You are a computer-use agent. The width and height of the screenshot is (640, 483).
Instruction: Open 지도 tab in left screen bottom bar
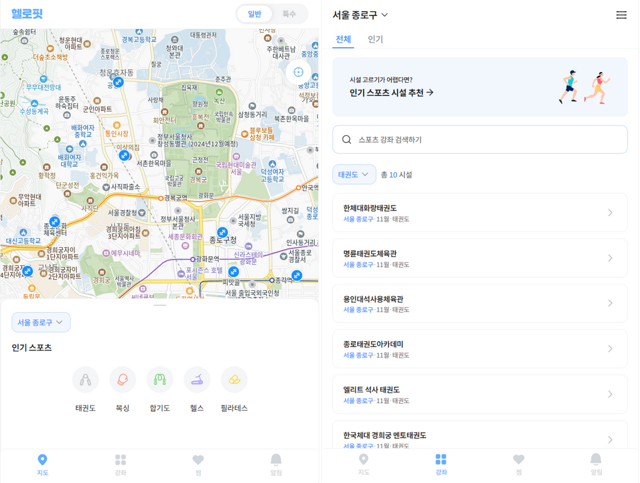(42, 465)
